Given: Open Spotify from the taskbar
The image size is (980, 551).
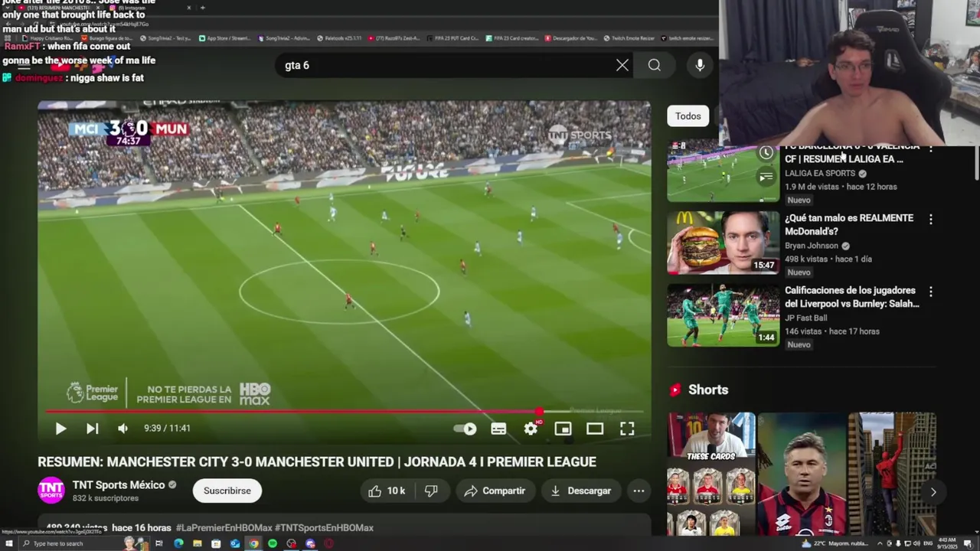Looking at the screenshot, I should pyautogui.click(x=273, y=543).
